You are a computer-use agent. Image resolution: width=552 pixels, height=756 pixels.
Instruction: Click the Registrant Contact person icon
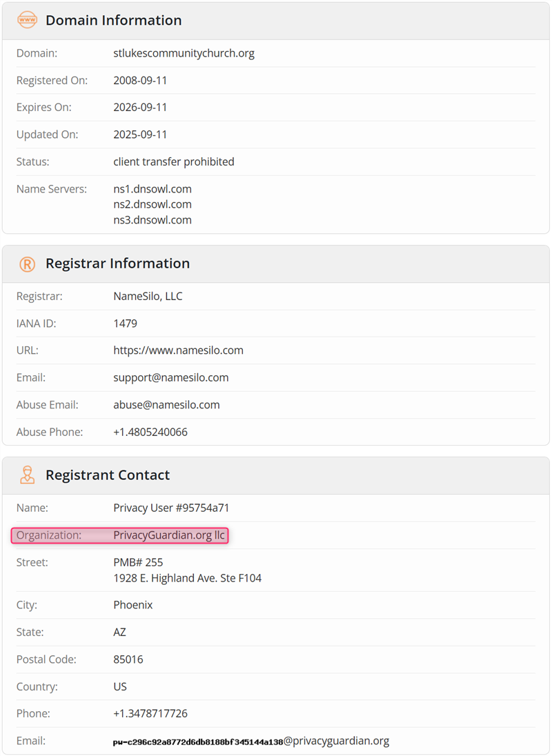pyautogui.click(x=27, y=475)
